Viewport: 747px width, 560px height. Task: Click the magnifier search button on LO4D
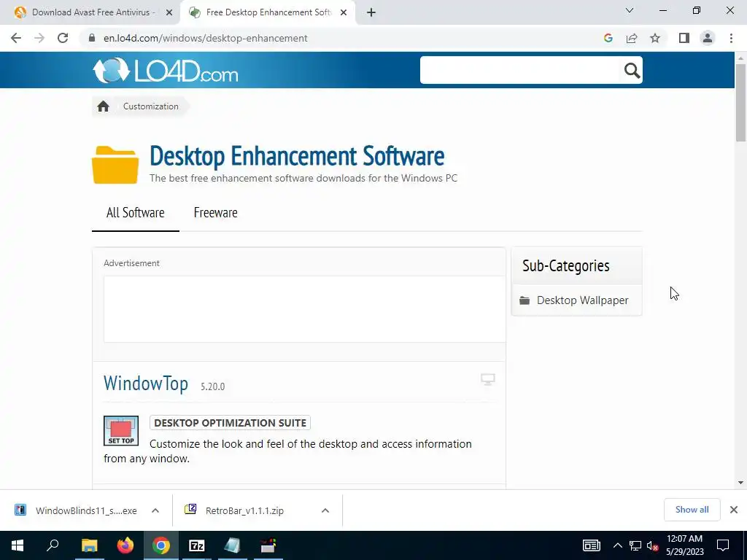(632, 71)
